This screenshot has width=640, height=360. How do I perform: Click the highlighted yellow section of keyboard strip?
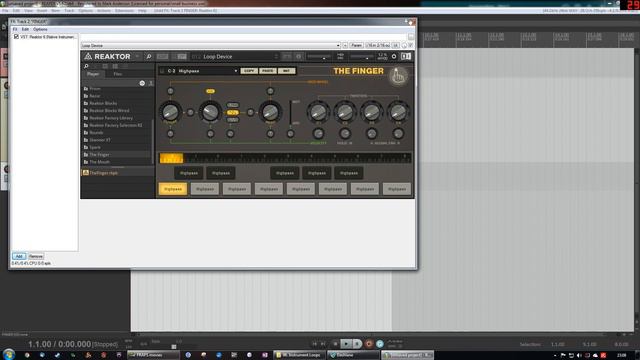click(171, 158)
